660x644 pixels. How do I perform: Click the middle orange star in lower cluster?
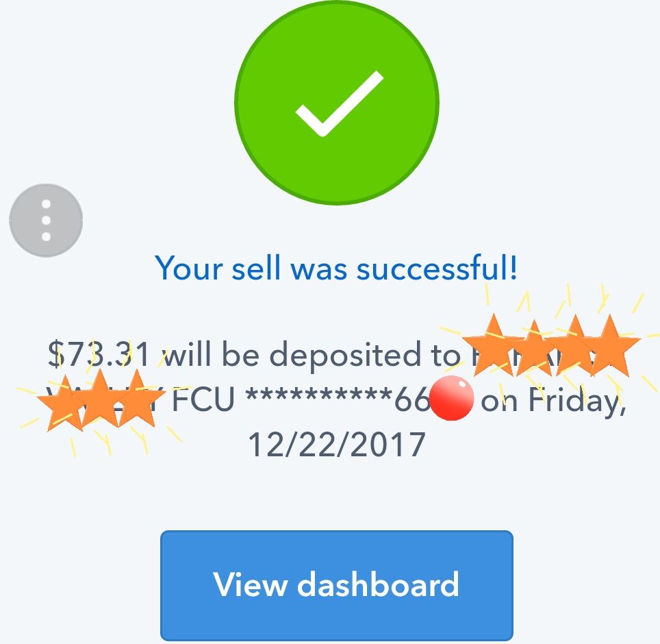tap(99, 399)
